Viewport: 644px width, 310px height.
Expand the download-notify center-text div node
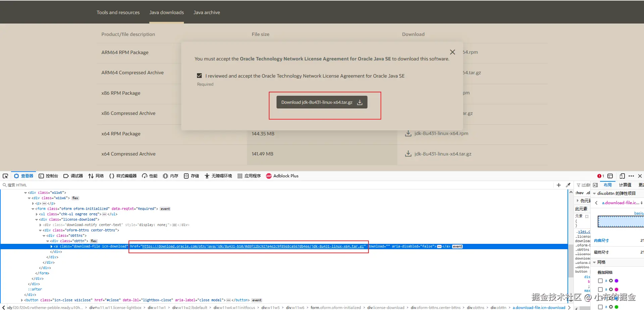[40, 225]
